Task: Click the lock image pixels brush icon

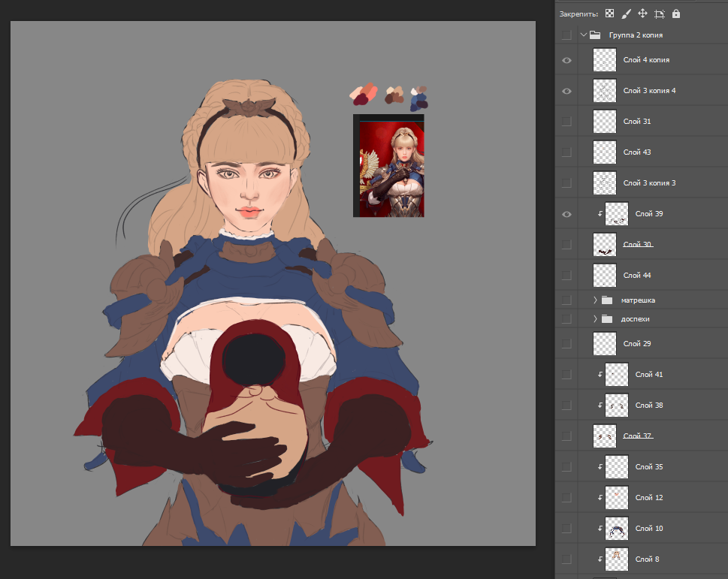Action: click(627, 14)
